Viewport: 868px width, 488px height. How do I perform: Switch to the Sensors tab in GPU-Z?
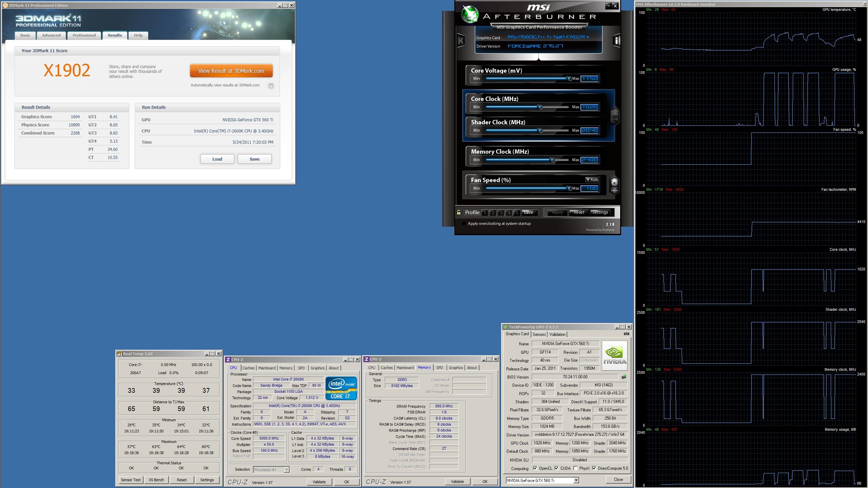(539, 334)
